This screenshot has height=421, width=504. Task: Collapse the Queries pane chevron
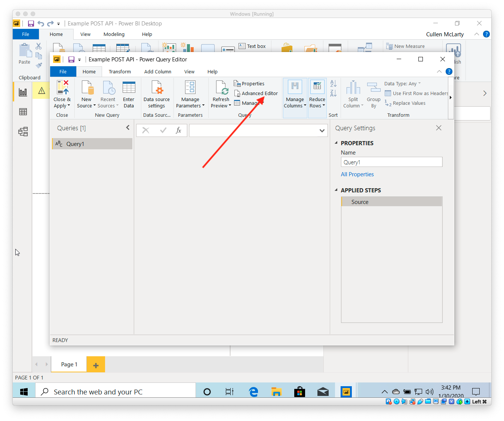(x=128, y=128)
